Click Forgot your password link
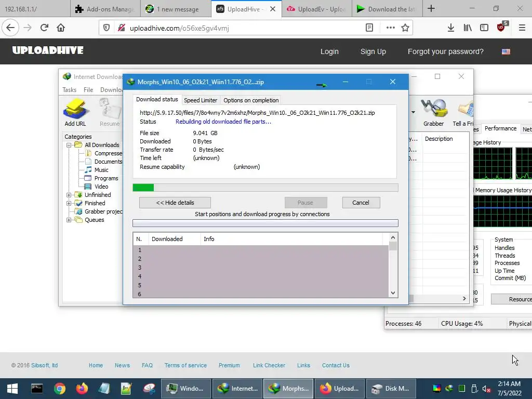This screenshot has width=532, height=399. [x=445, y=51]
